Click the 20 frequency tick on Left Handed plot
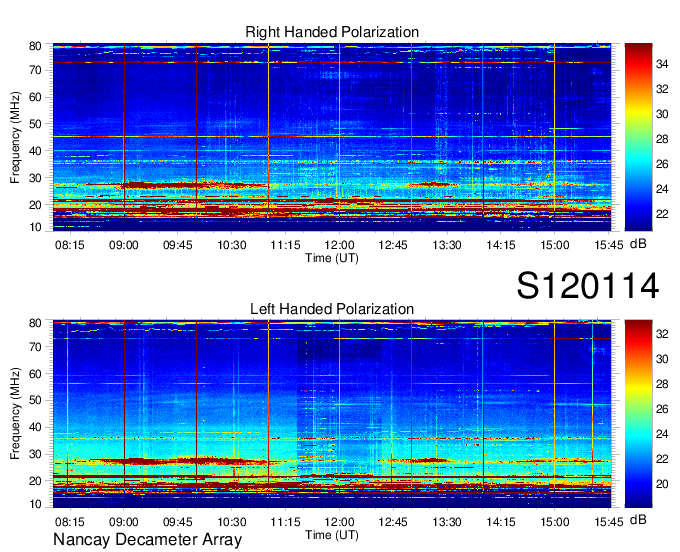Screen dimensions: 680x552 [x=35, y=481]
